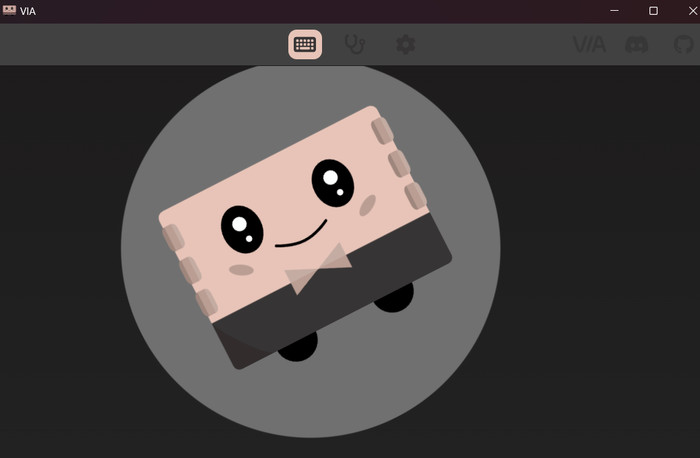
Task: Open the GitHub link icon
Action: (683, 45)
